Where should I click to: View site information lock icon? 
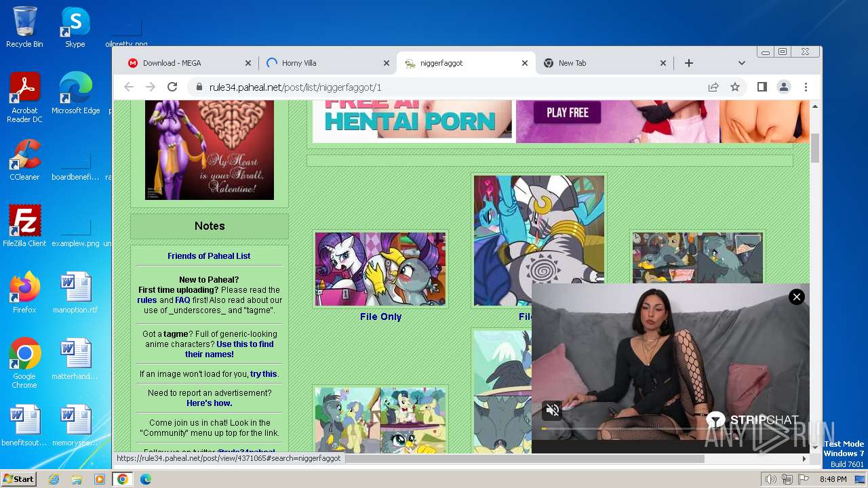point(199,87)
